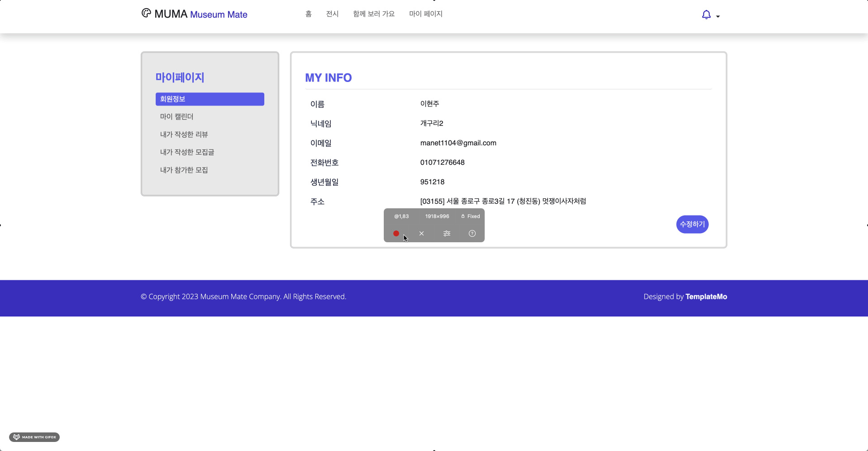868x451 pixels.
Task: Open the 전시 menu item
Action: (332, 14)
